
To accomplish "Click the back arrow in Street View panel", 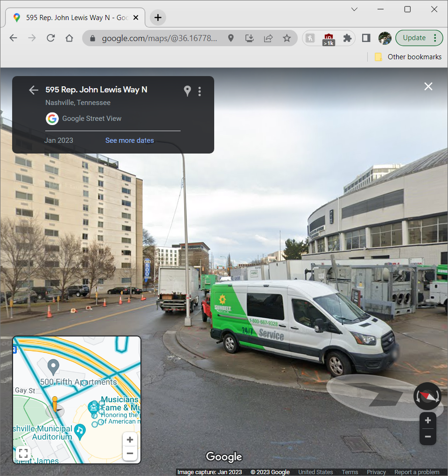I will pyautogui.click(x=33, y=90).
